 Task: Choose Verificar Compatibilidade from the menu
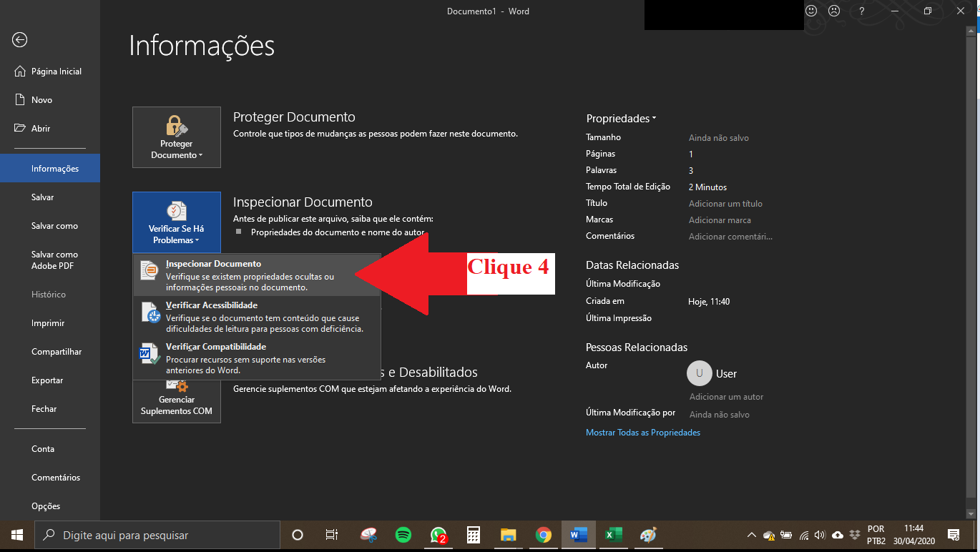pyautogui.click(x=257, y=358)
